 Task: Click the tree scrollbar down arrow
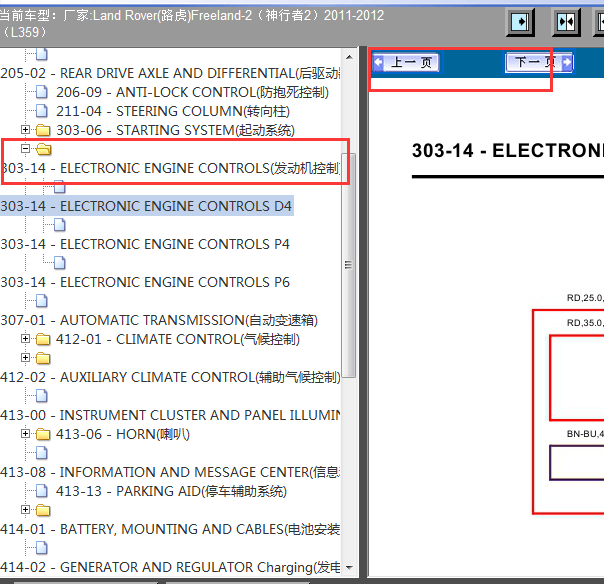pos(349,567)
